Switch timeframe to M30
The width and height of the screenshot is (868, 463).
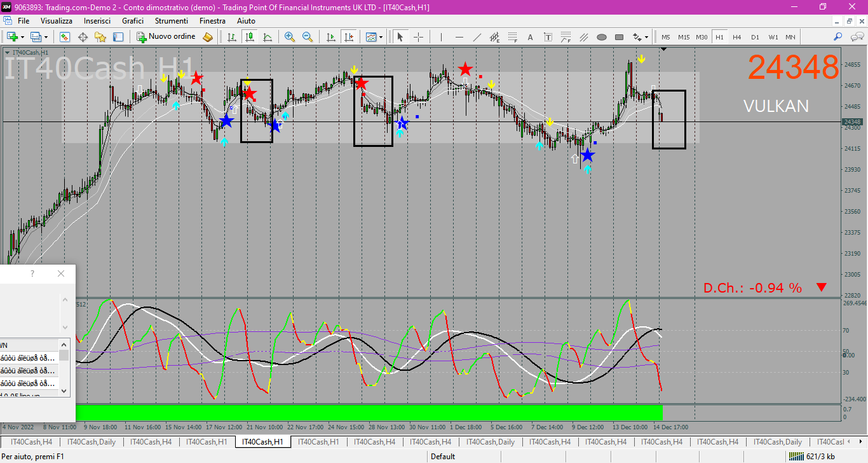702,37
